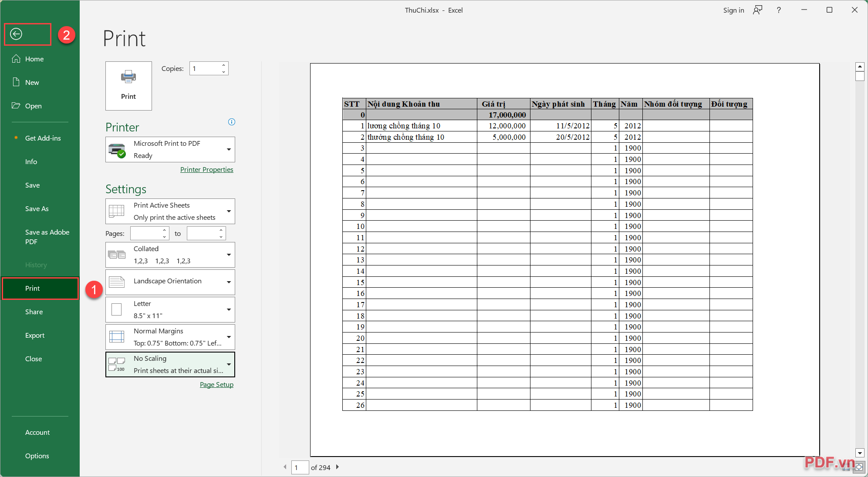
Task: Click the print preview page
Action: (x=565, y=260)
